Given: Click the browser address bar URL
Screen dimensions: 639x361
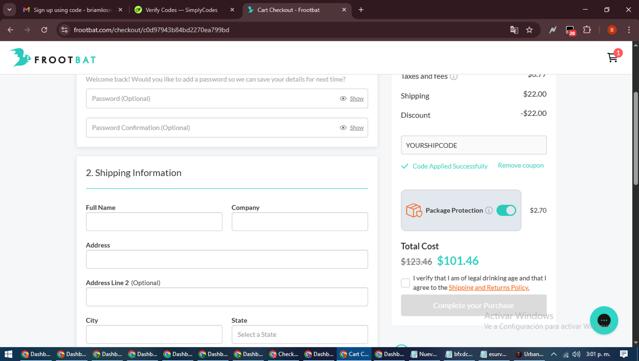Looking at the screenshot, I should [151, 30].
